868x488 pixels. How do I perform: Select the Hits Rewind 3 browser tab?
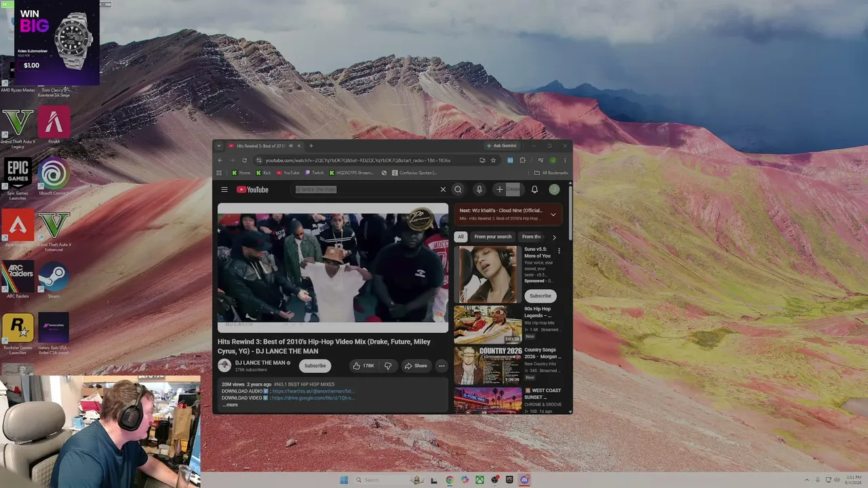264,146
